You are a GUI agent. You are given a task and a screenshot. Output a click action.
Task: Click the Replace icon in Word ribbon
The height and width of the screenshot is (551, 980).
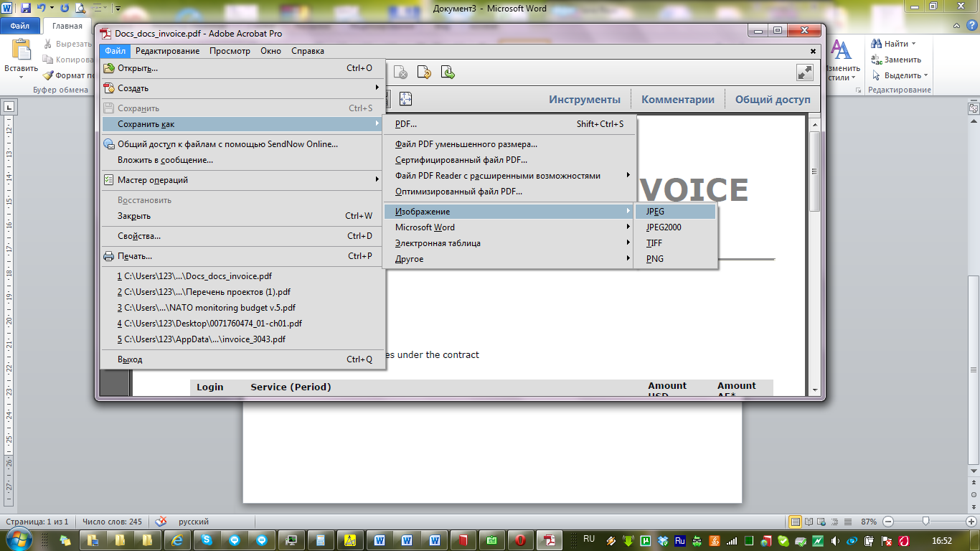point(876,60)
